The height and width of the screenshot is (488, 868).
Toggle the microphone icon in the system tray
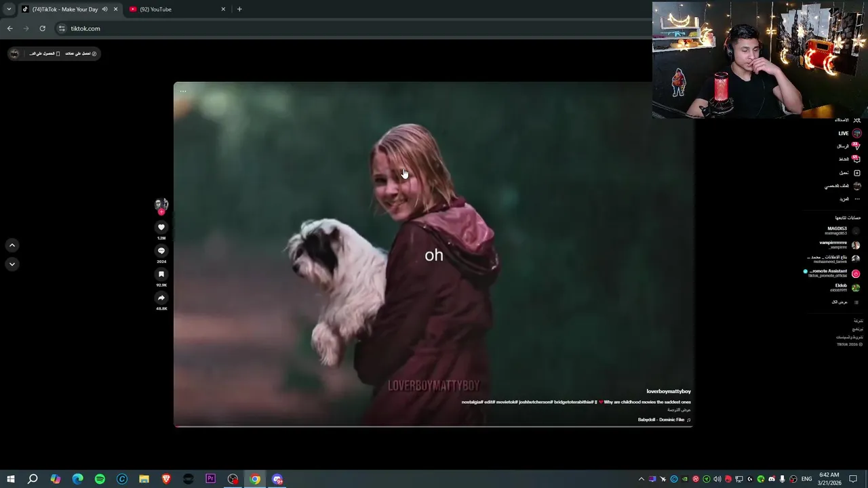(783, 479)
